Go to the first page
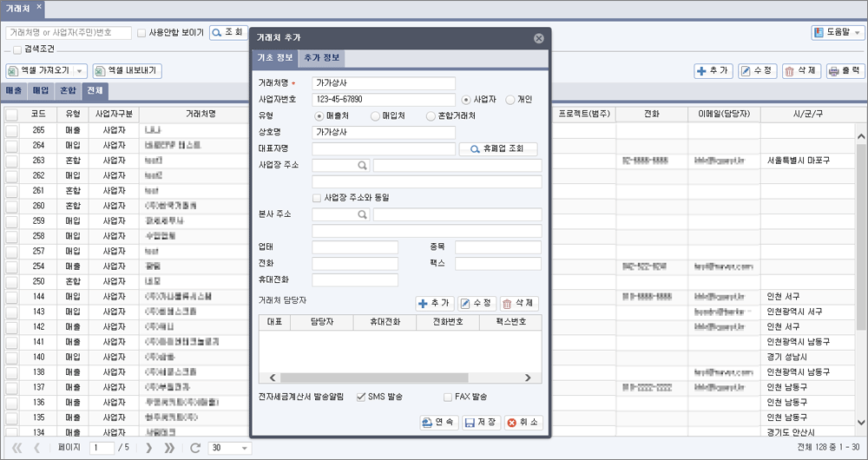The width and height of the screenshot is (868, 460). coord(17,447)
